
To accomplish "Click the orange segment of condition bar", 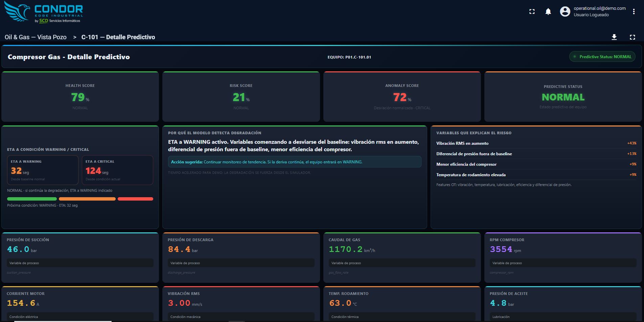I will [x=87, y=199].
